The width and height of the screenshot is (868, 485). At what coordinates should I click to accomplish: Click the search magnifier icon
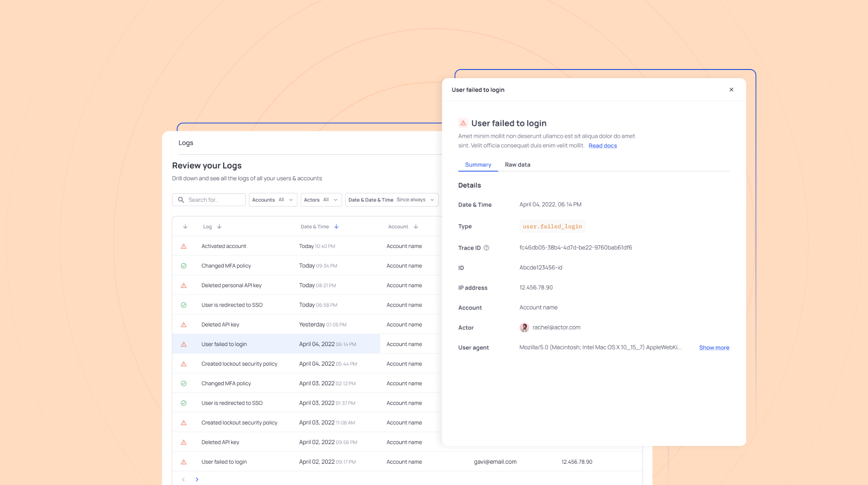[181, 200]
